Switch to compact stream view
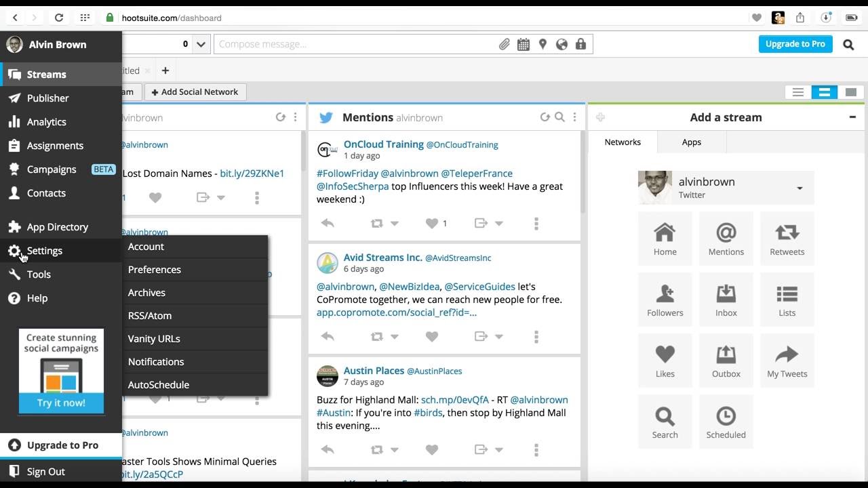 pos(798,92)
